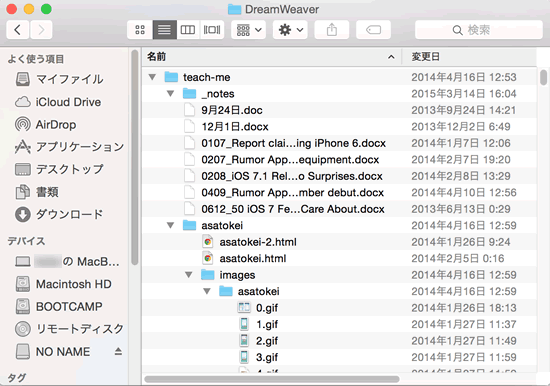Select the teach-me folder icon

(x=171, y=77)
